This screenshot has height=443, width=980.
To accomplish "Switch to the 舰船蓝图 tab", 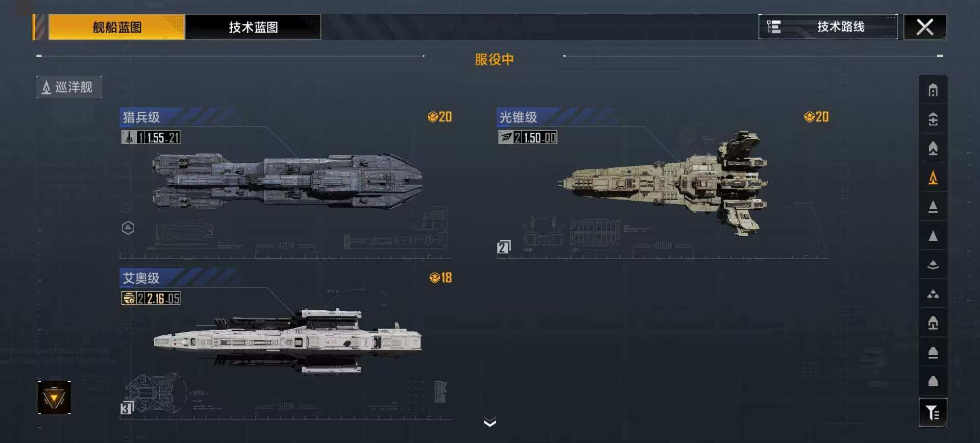I will pos(116,27).
